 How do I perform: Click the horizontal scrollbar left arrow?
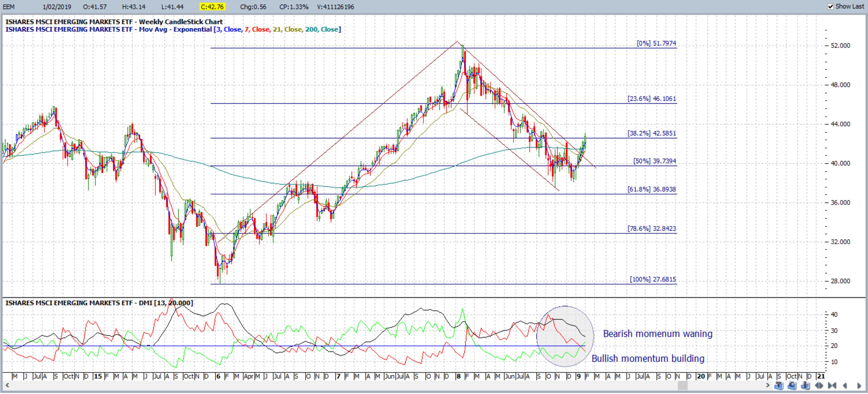7,385
